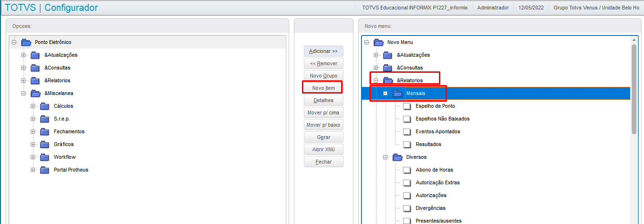Expand the Fechamentos subfolder
The height and width of the screenshot is (224, 644).
coord(33,131)
